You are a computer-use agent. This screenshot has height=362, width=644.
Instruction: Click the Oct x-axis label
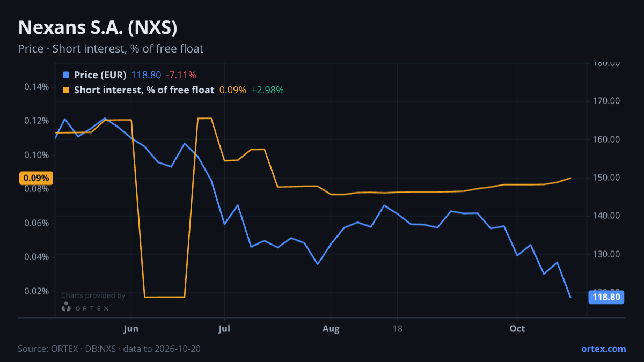[x=517, y=328]
